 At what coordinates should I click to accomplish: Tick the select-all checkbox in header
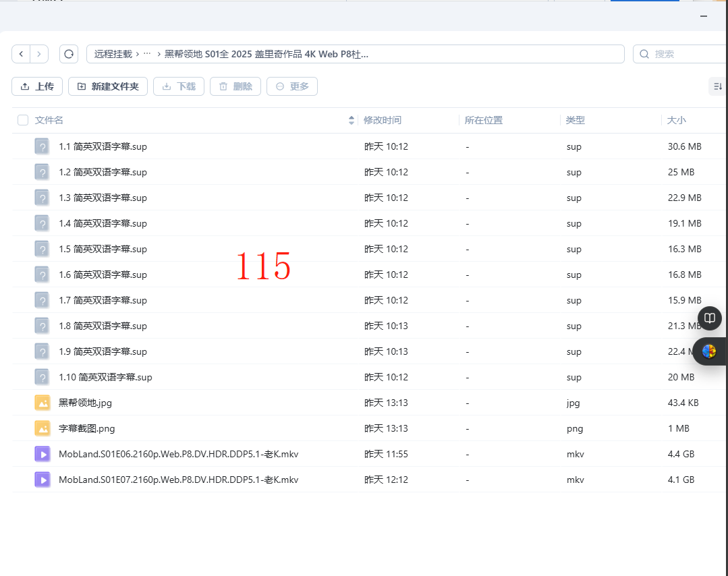coord(23,120)
